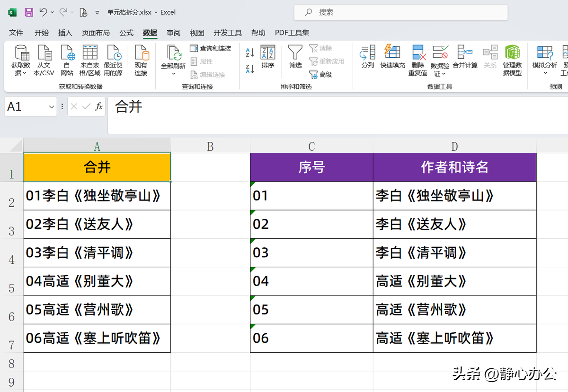Click 从文本/CSV import icon
The height and width of the screenshot is (392, 568).
(x=44, y=53)
